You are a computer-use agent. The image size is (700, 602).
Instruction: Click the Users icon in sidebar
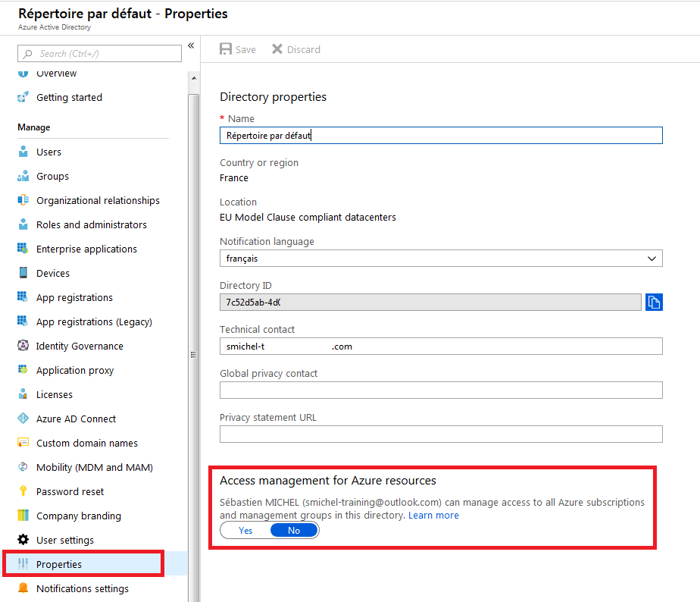pyautogui.click(x=23, y=152)
